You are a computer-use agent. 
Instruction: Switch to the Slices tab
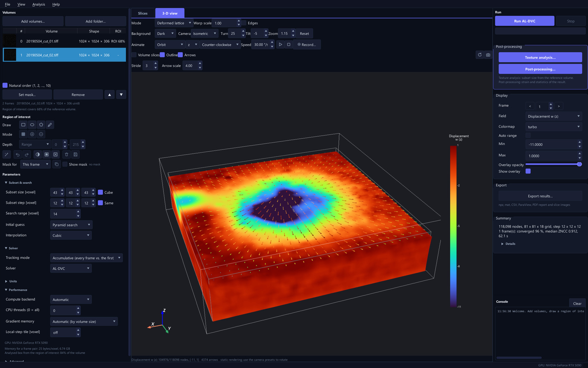point(143,13)
